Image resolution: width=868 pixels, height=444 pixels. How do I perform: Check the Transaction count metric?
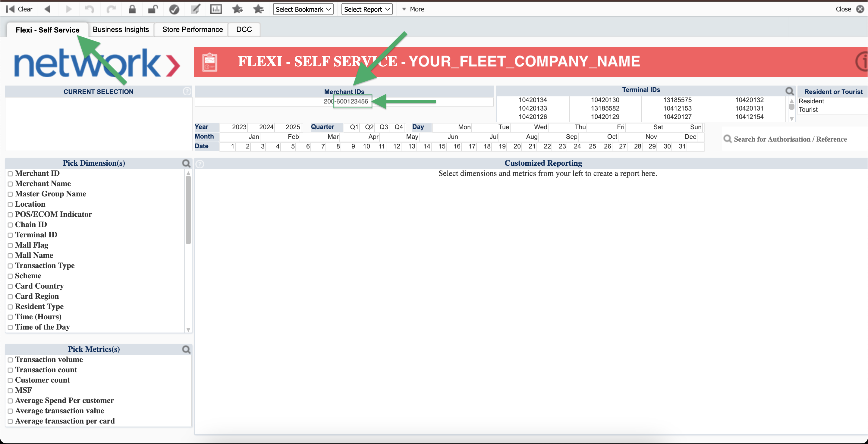[10, 370]
